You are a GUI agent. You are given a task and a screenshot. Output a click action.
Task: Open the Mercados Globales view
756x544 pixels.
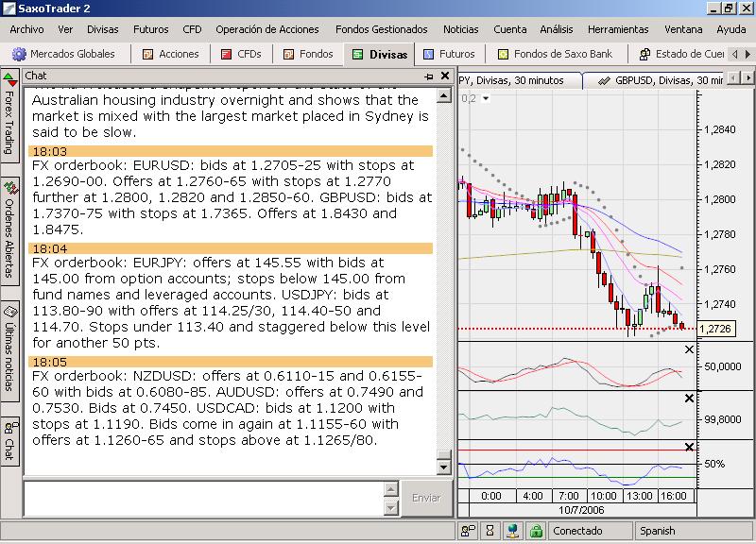[63, 54]
